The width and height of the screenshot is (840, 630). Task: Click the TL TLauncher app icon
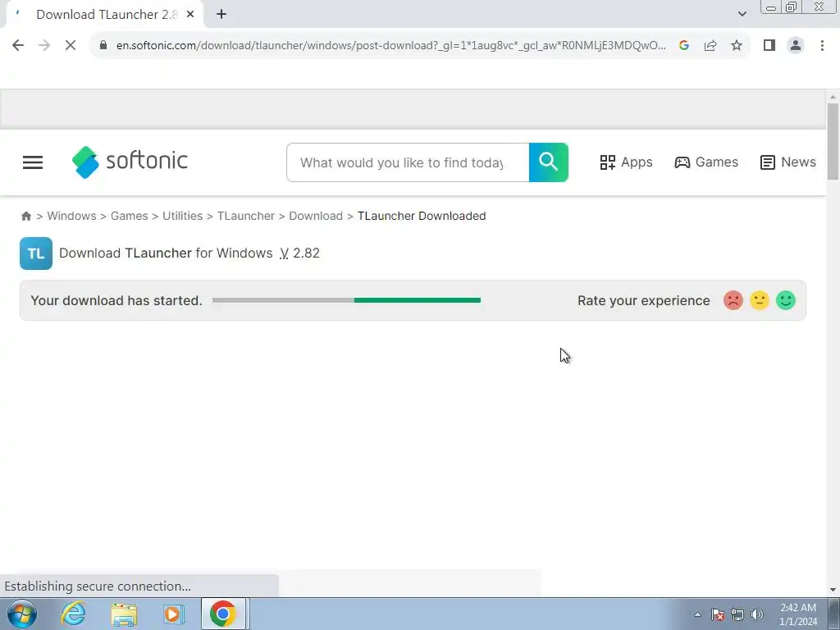tap(36, 253)
